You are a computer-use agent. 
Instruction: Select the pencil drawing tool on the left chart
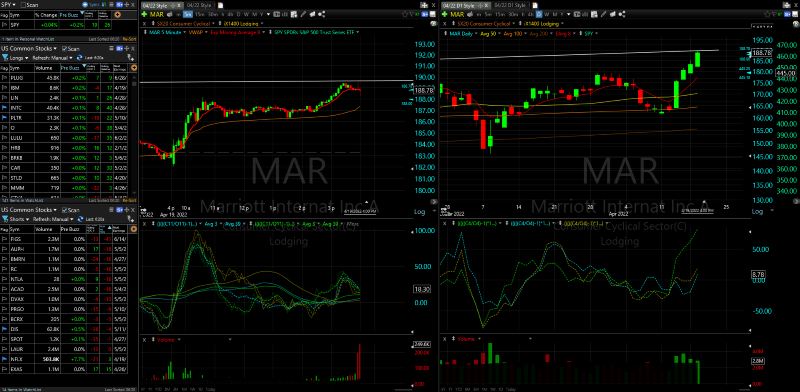[303, 14]
